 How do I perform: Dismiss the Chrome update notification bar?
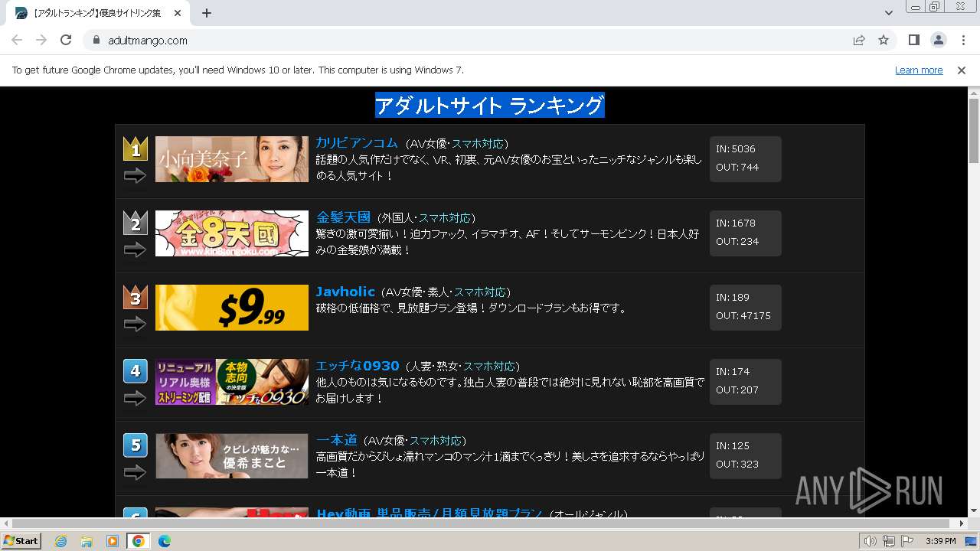962,70
